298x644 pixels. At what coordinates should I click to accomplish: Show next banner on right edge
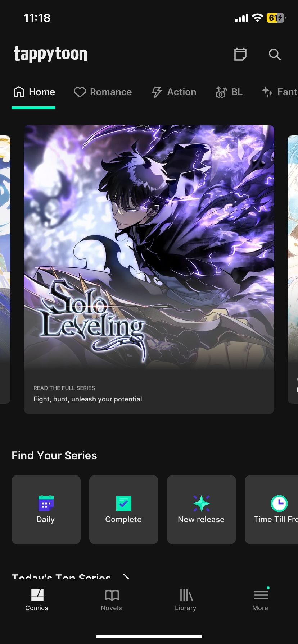click(293, 270)
